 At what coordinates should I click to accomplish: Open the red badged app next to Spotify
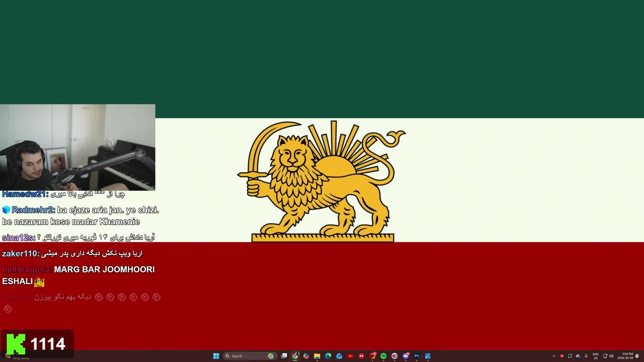(373, 356)
